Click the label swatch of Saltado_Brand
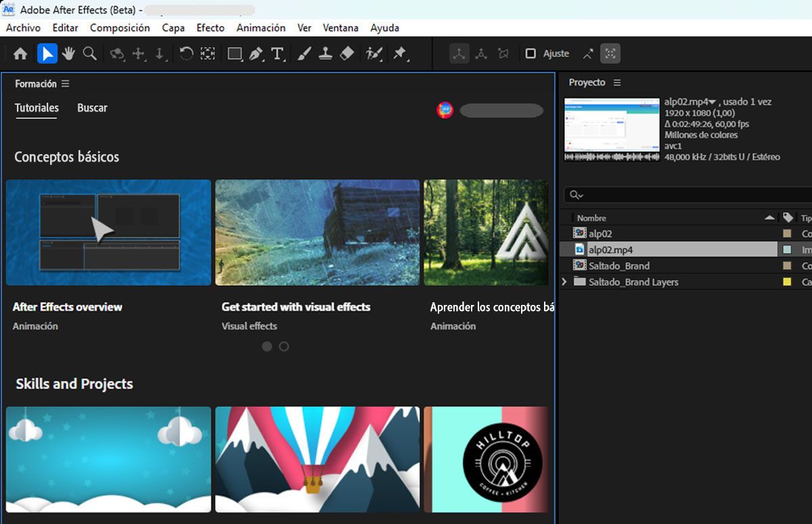 tap(787, 266)
